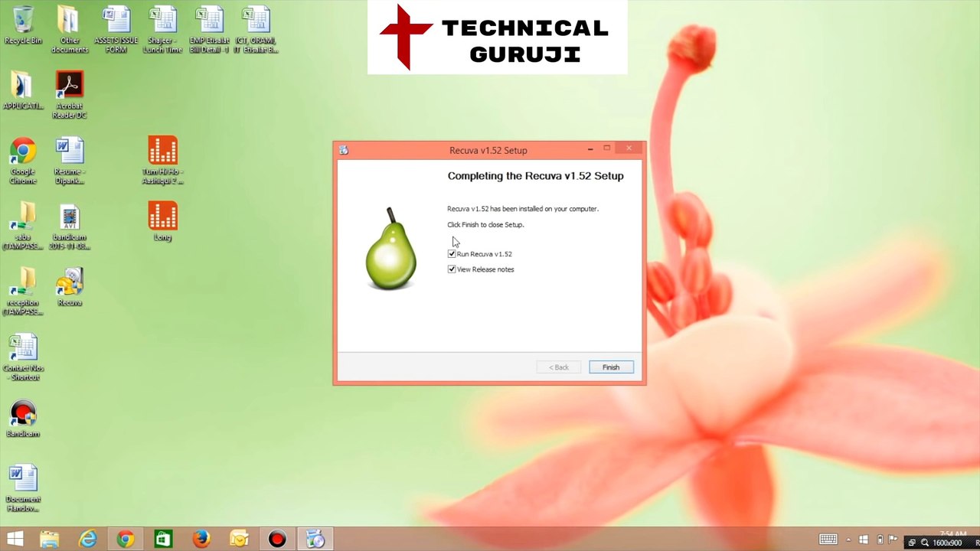The image size is (980, 551).
Task: Select the Long audio file icon
Action: (163, 221)
